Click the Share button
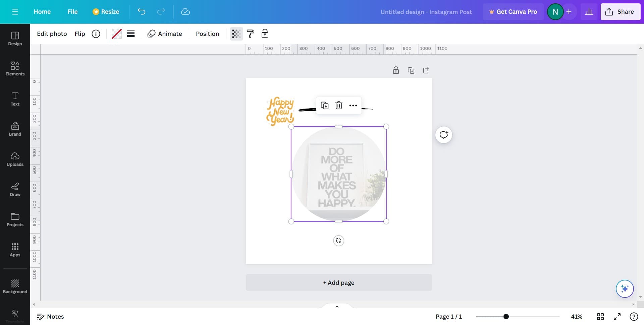644x325 pixels. pyautogui.click(x=620, y=12)
